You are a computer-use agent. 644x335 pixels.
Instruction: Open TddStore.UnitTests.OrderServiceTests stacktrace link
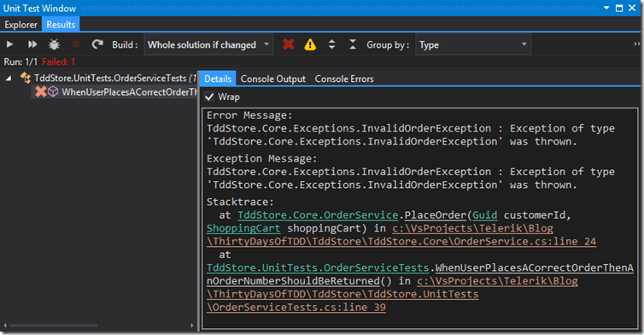pos(318,267)
